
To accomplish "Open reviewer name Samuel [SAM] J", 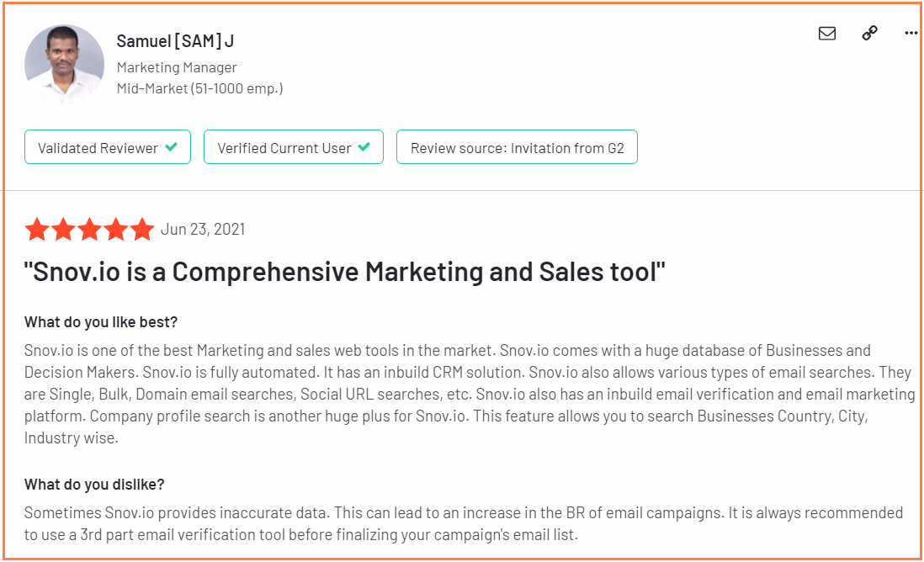I will click(x=175, y=41).
